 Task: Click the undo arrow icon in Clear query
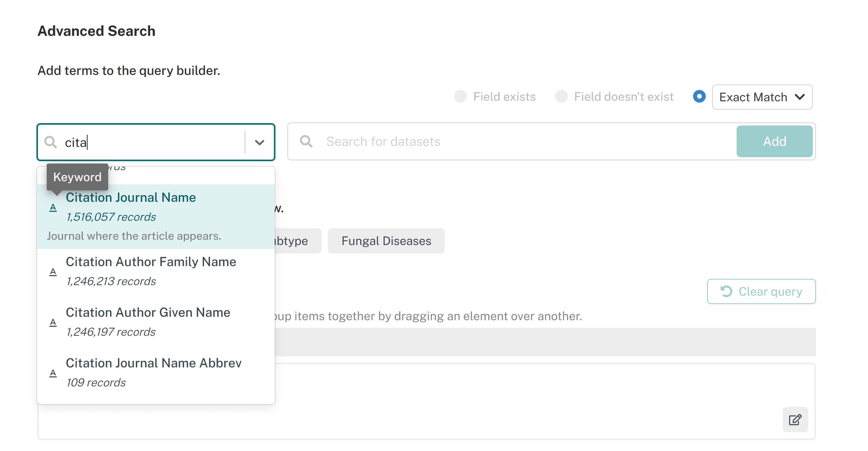click(726, 291)
